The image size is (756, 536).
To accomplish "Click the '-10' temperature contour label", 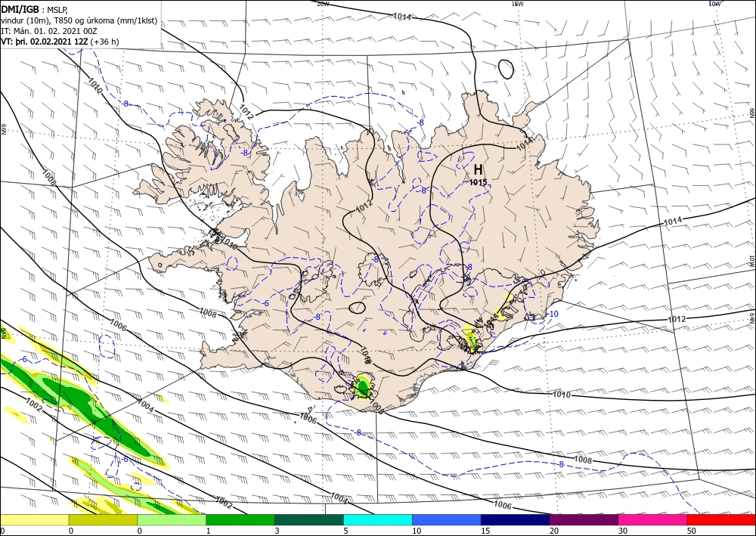I will [552, 314].
